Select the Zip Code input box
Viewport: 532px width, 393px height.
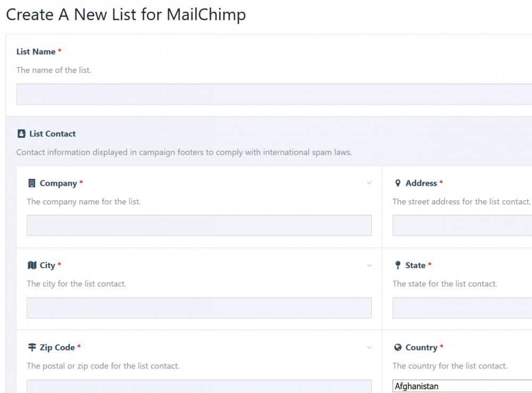click(x=199, y=387)
